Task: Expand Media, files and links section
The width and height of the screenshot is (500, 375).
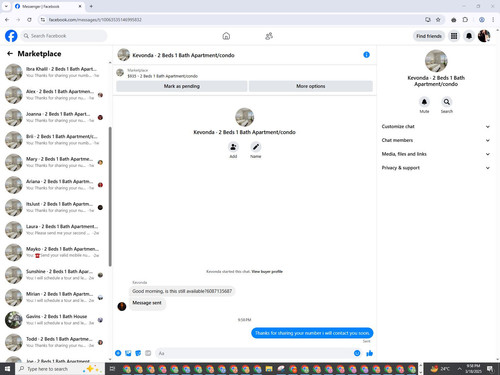Action: [436, 154]
